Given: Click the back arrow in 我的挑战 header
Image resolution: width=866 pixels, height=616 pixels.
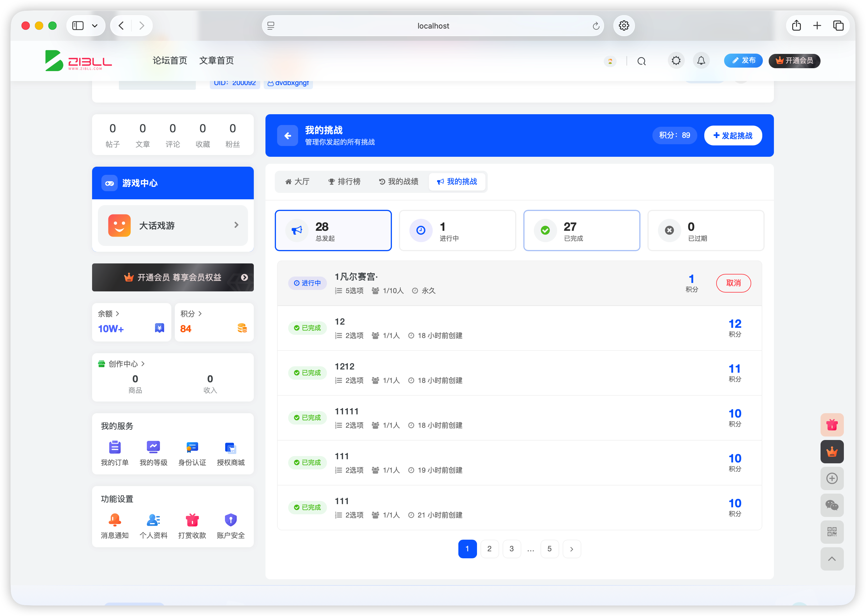Looking at the screenshot, I should 288,135.
